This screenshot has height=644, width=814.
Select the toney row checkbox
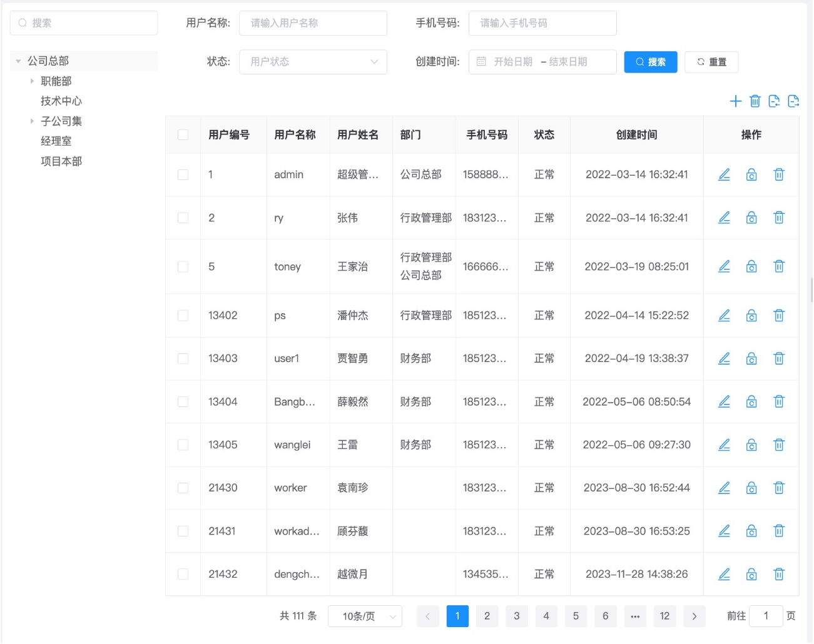click(183, 266)
